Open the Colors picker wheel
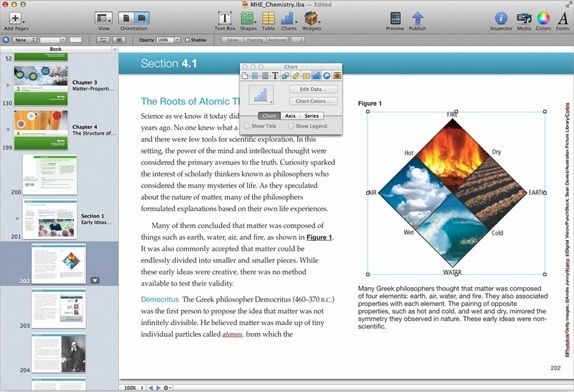 543,18
